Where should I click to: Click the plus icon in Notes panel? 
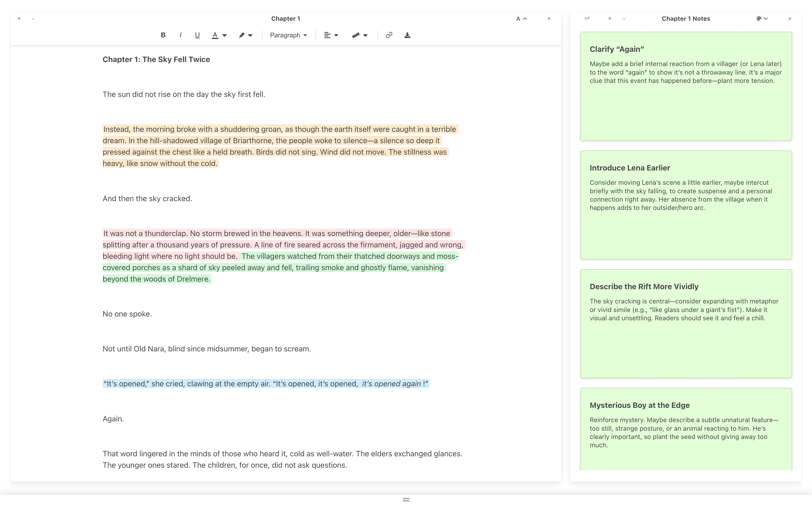click(610, 19)
